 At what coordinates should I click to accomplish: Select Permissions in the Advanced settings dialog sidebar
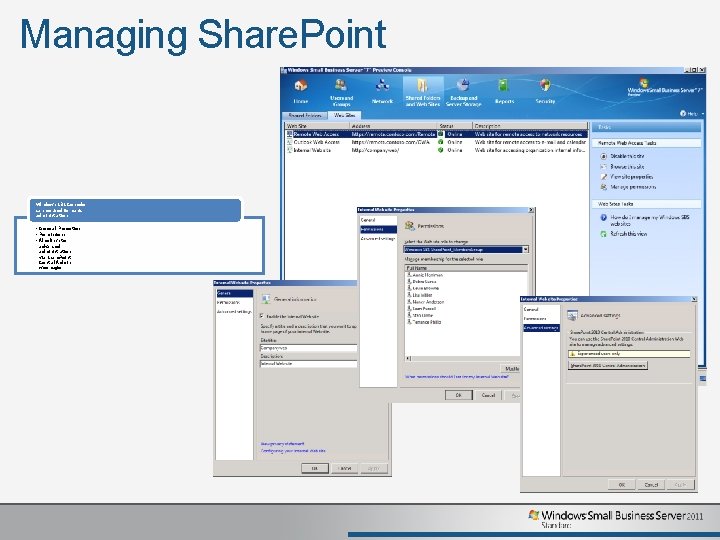click(x=541, y=318)
